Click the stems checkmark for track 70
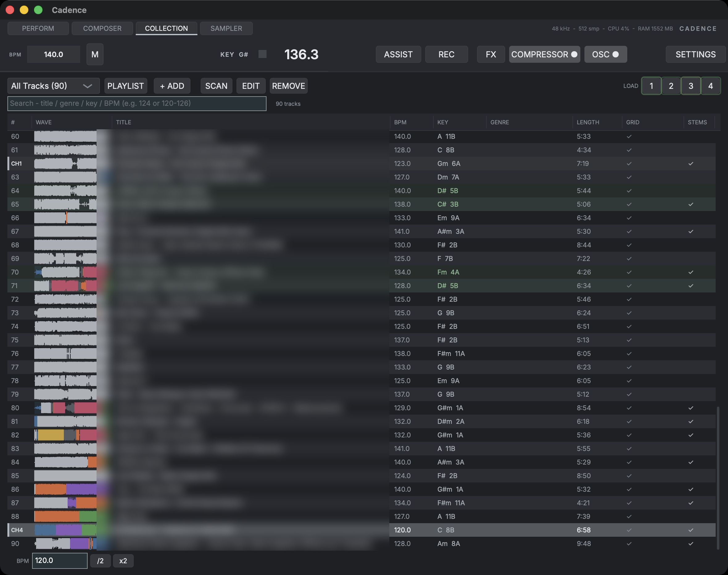Viewport: 728px width, 575px height. pos(691,272)
